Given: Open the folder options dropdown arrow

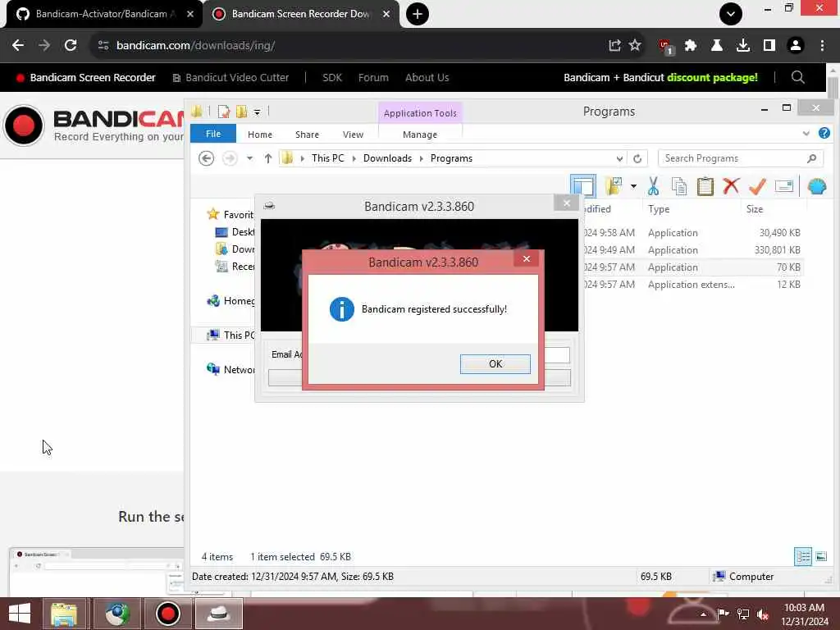Looking at the screenshot, I should pyautogui.click(x=634, y=186).
